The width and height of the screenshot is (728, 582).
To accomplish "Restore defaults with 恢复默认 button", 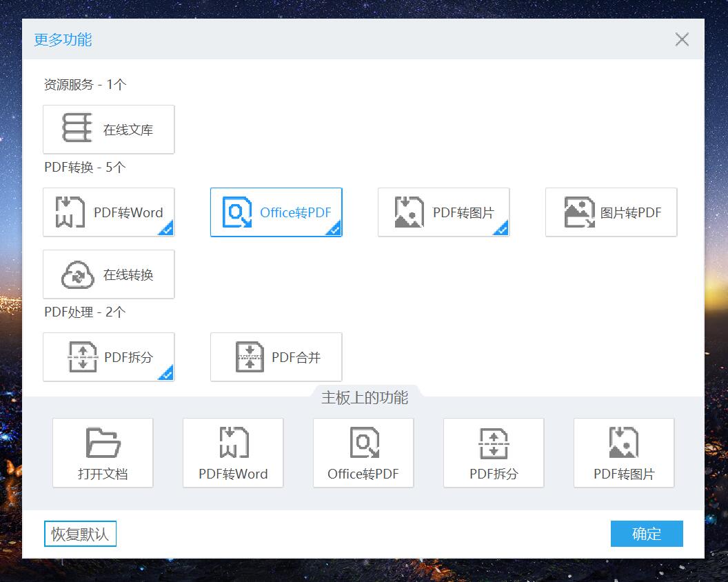I will [x=81, y=534].
